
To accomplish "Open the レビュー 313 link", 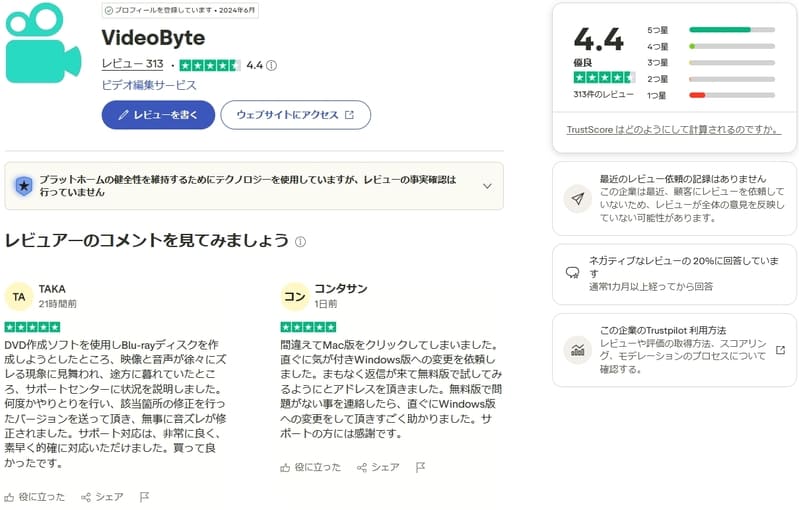I will pos(132,64).
